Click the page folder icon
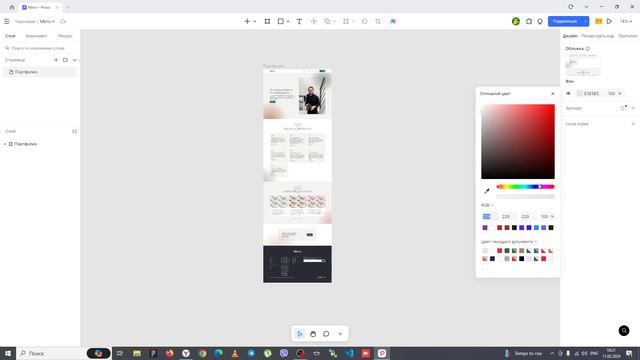Viewport: 640px width, 360px height. click(65, 60)
